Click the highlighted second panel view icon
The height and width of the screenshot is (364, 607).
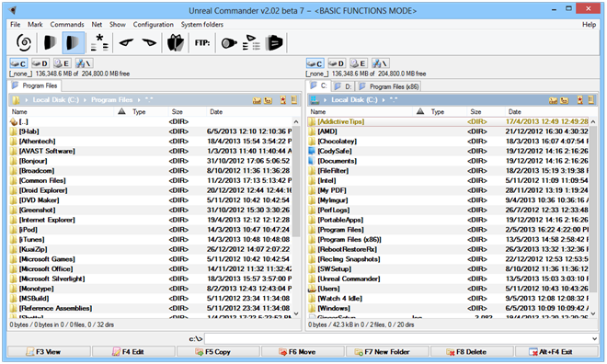[x=74, y=42]
